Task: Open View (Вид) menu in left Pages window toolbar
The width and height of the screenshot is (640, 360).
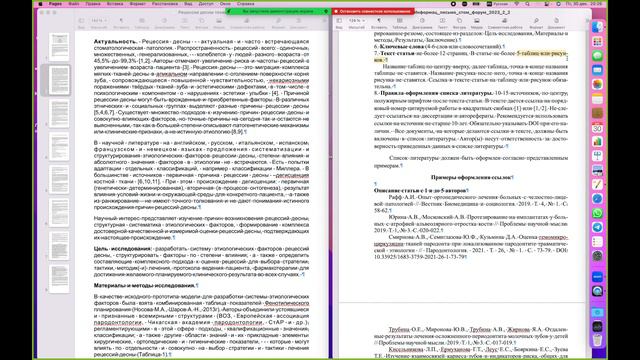Action: (81, 20)
